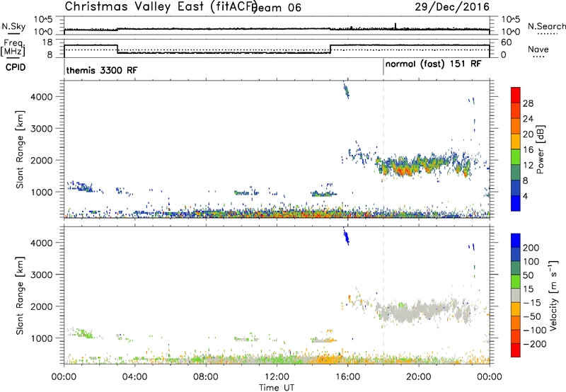Pick the red bottom segment of Velocity colorbar

pyautogui.click(x=516, y=350)
